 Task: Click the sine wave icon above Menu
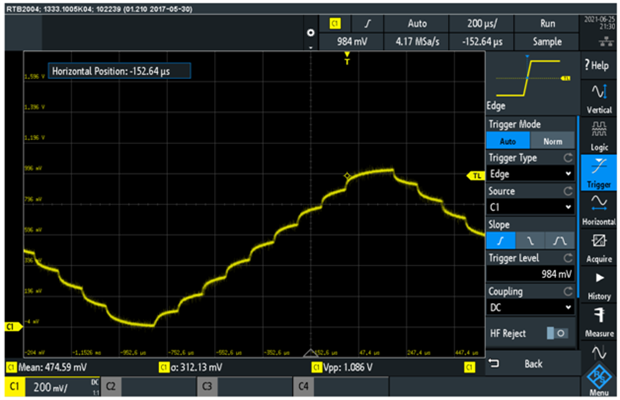(599, 351)
